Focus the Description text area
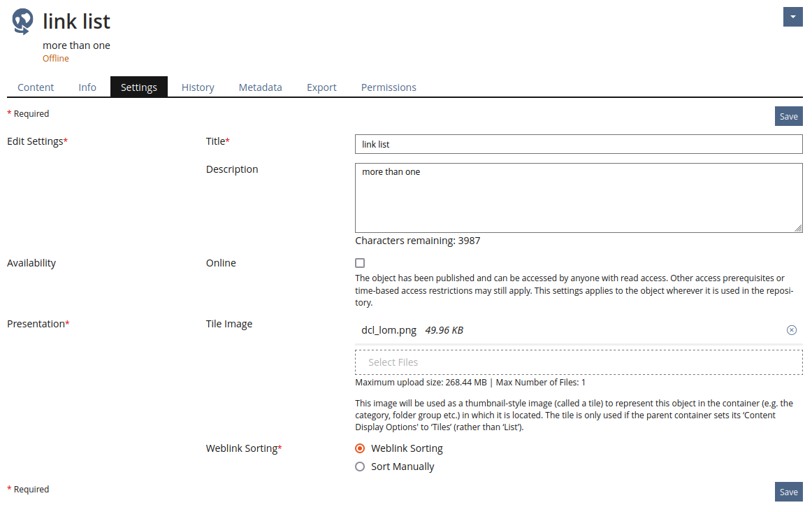This screenshot has height=512, width=812. 578,198
